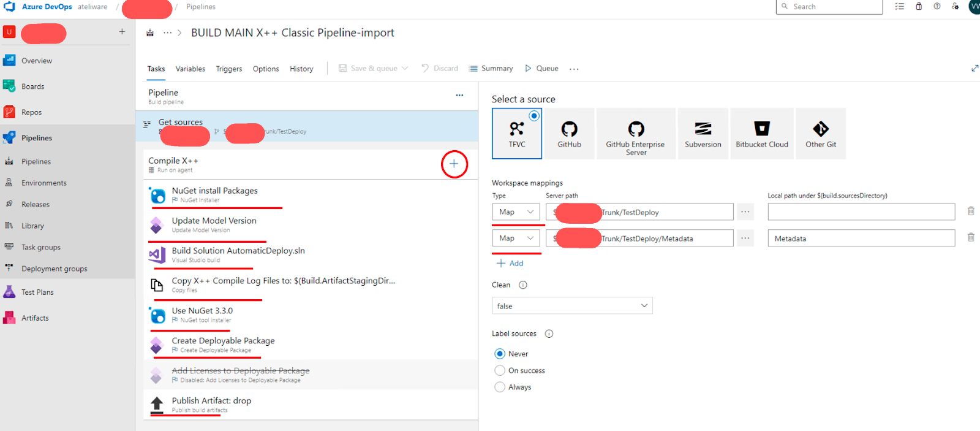Select the TFVC source tile
Image resolution: width=980 pixels, height=431 pixels.
[x=517, y=134]
